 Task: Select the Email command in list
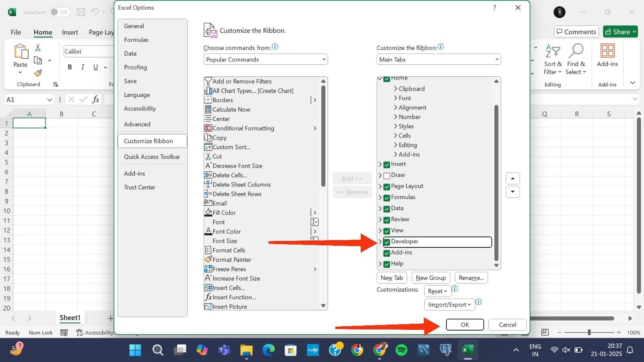[216, 204]
